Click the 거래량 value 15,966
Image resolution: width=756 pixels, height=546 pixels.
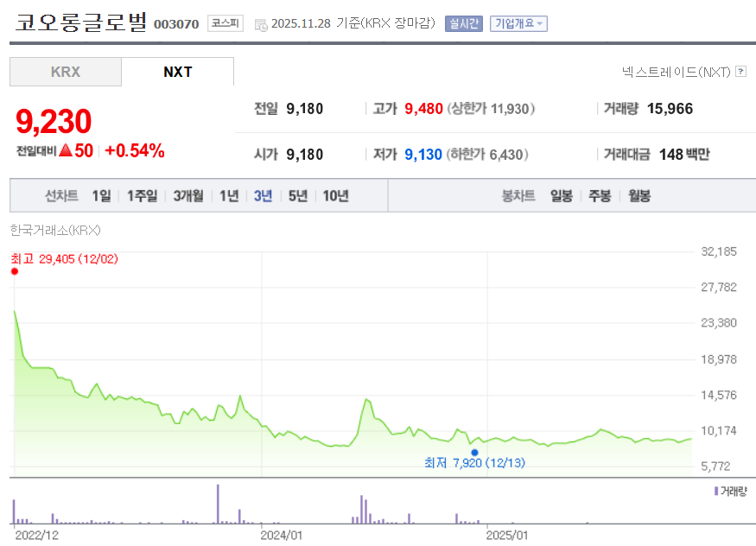[670, 109]
